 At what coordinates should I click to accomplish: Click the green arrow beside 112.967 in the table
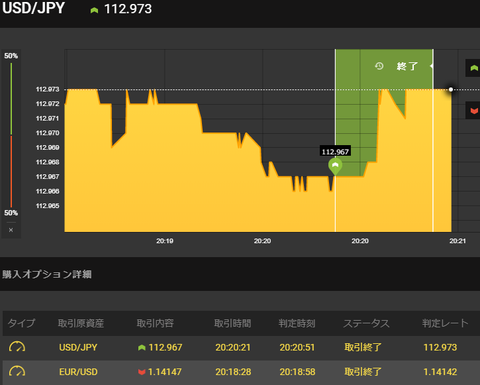coord(142,348)
